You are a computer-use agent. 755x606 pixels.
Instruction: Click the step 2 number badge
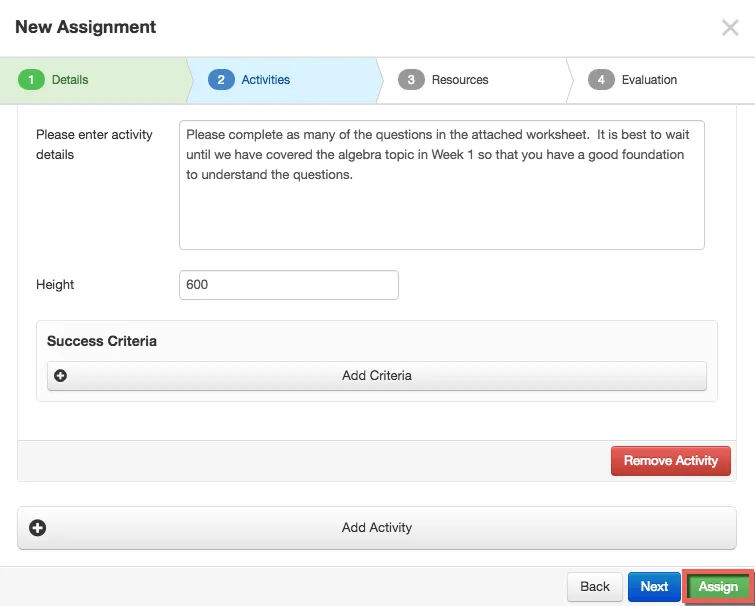[221, 80]
